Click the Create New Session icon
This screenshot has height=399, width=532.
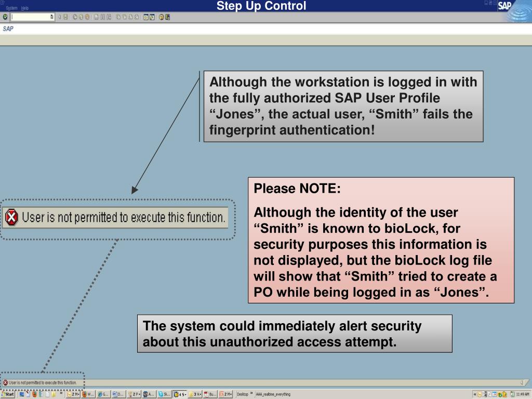[146, 17]
